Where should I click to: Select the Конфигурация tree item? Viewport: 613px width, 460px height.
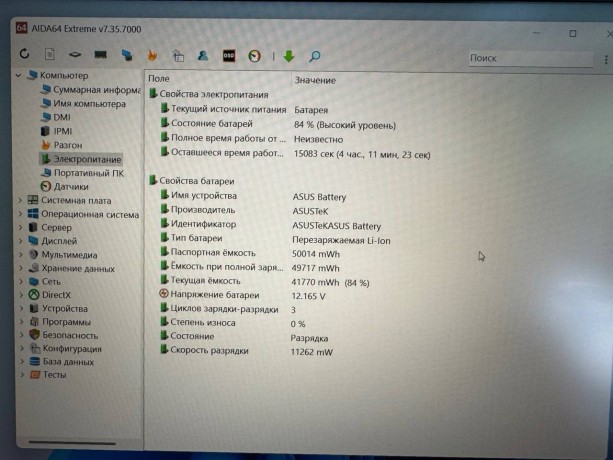coord(66,348)
